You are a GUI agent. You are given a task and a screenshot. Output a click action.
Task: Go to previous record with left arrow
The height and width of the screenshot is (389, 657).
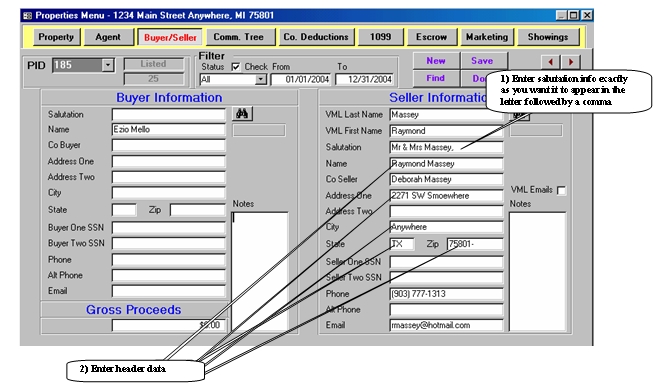551,62
